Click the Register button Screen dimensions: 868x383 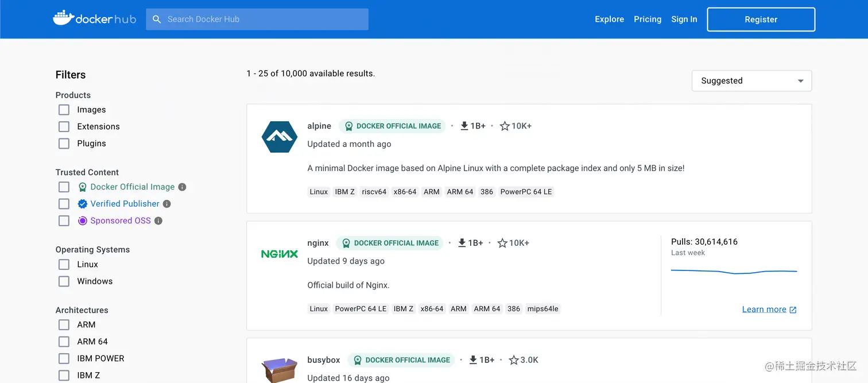coord(761,19)
